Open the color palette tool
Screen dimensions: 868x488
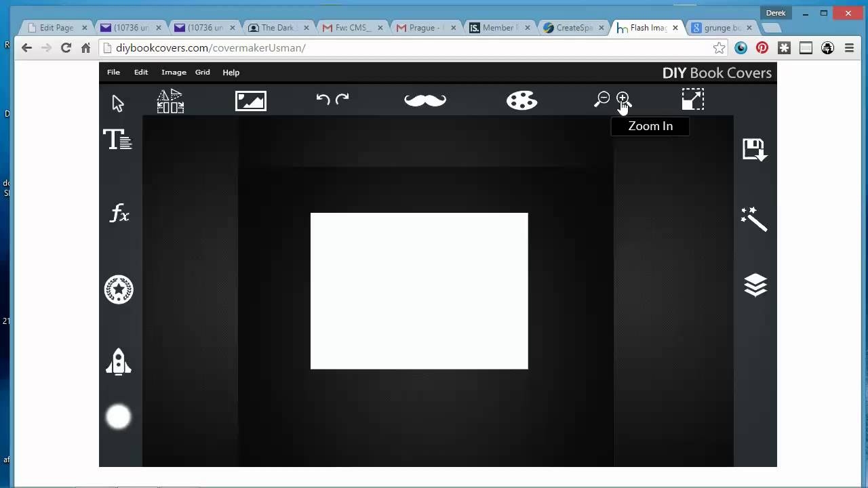[x=521, y=100]
